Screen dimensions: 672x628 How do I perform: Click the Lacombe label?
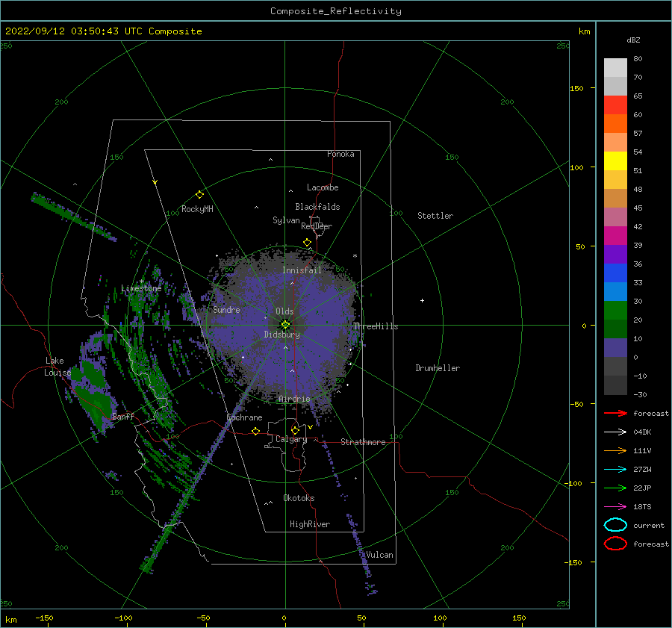click(x=323, y=187)
